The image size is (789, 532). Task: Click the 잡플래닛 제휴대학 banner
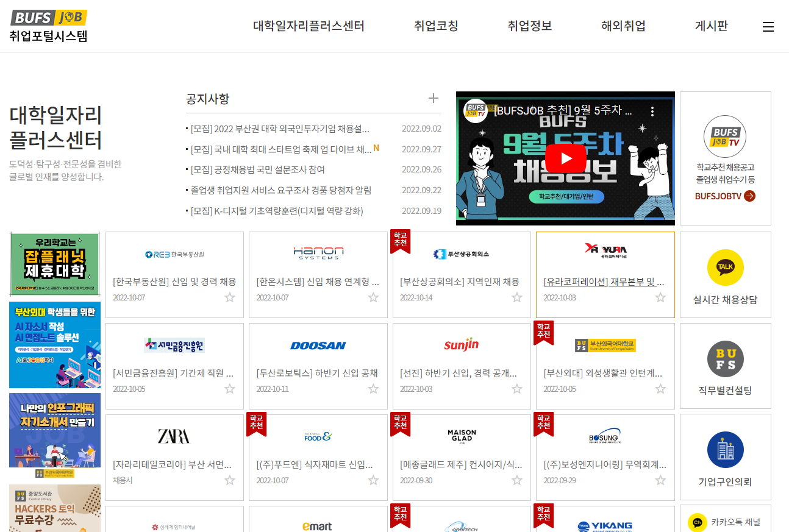point(55,263)
